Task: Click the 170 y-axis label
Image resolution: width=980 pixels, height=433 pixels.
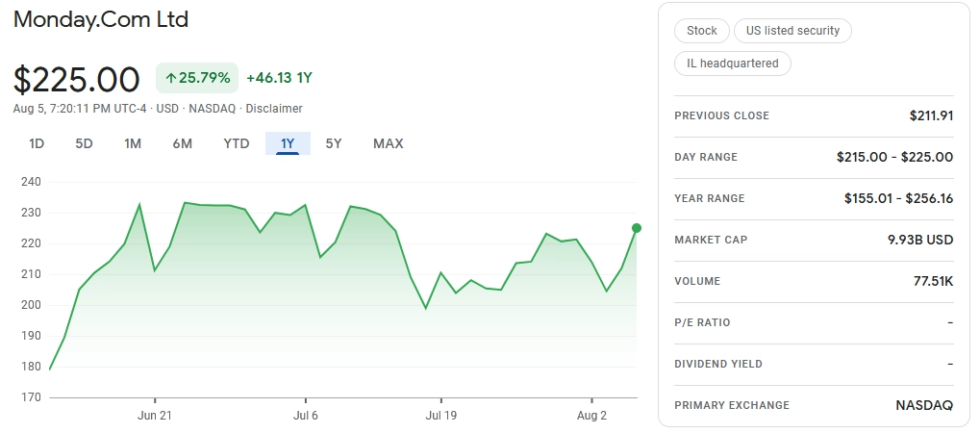Action: coord(31,397)
